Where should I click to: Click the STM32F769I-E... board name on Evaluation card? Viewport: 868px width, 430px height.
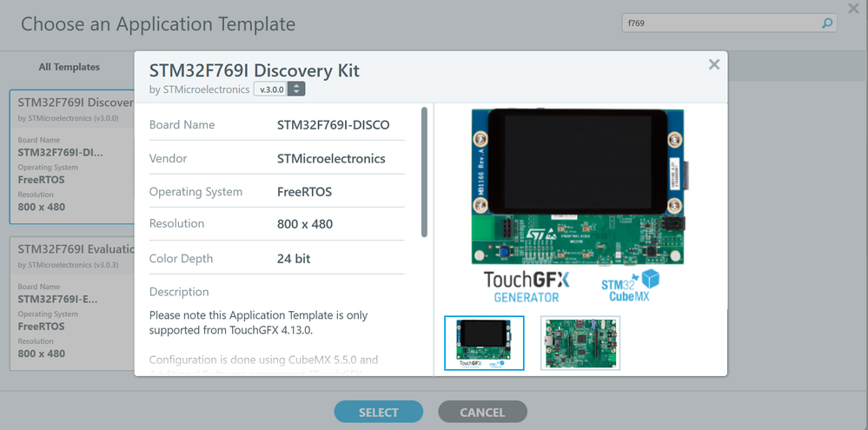point(57,300)
